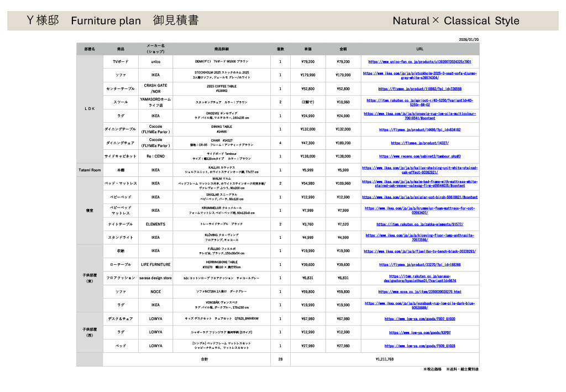Open the IKEA VONSBÄK rug link
Viewport: 566px width, 392px height.
(x=420, y=305)
